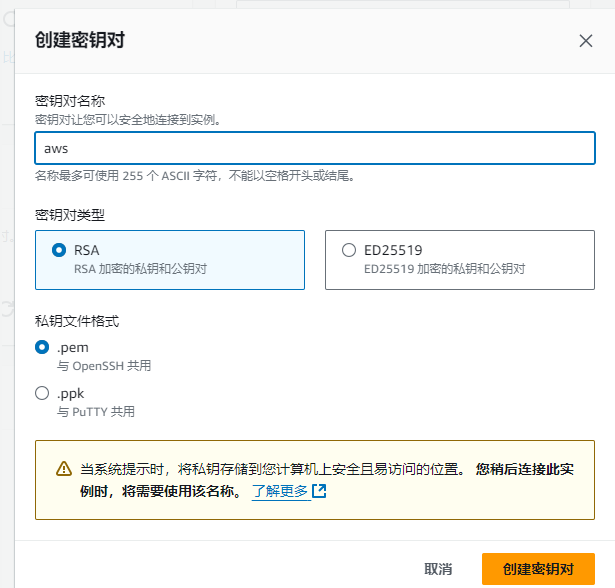This screenshot has width=615, height=588.
Task: Choose the .pem file format radio
Action: coord(42,347)
